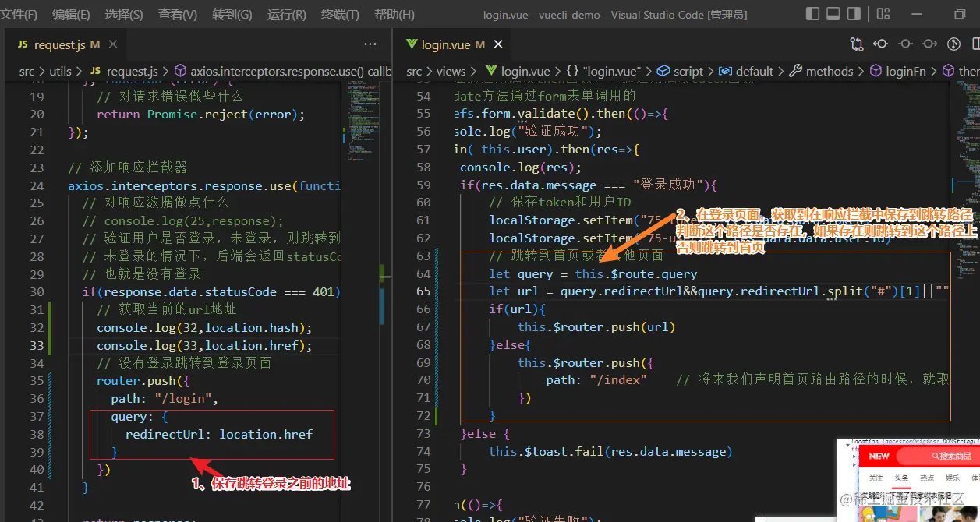Viewport: 980px width, 522px height.
Task: Click the methods breadcrumb segment
Action: (830, 71)
